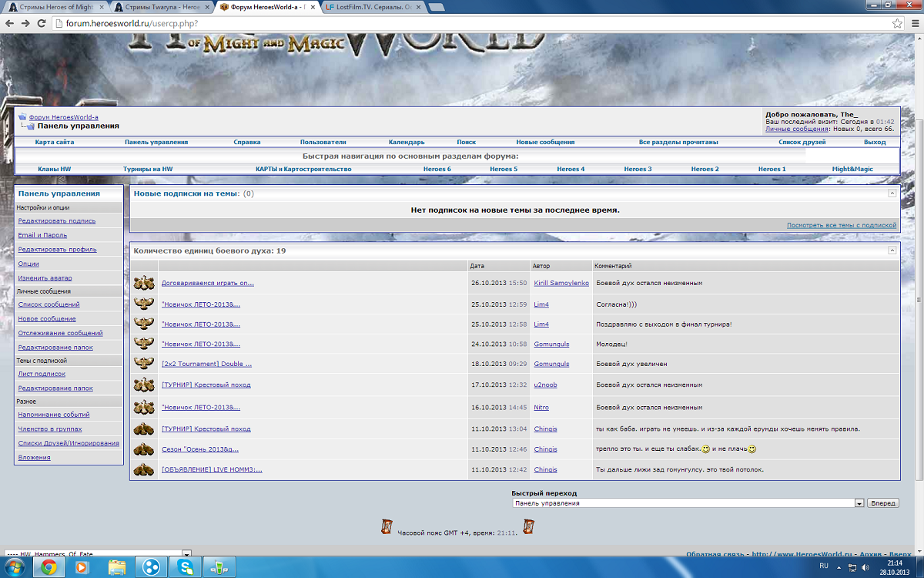Click the forum folder icon beside Форум HeroesWorld-а
Image resolution: width=924 pixels, height=578 pixels.
click(x=22, y=117)
